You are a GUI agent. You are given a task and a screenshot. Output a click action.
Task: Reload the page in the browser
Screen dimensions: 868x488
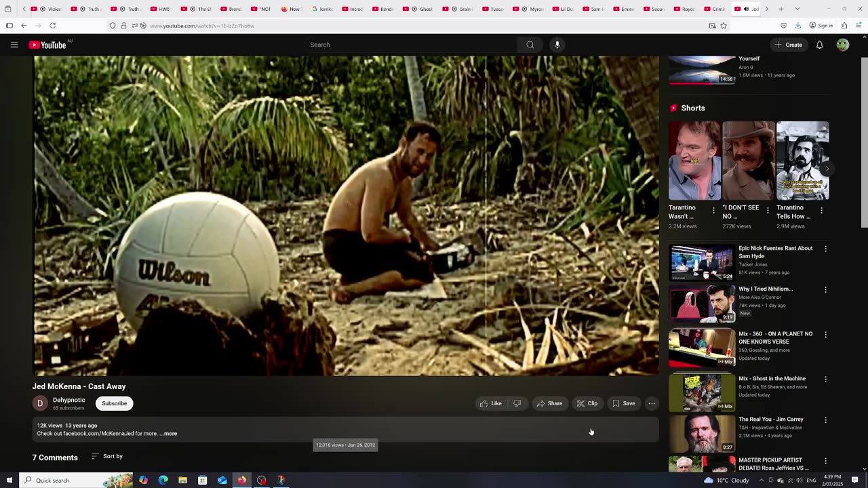click(52, 26)
